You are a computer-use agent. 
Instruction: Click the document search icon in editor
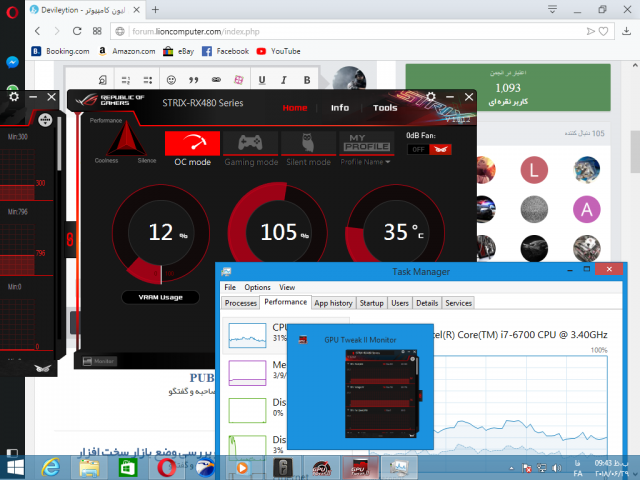[x=102, y=80]
